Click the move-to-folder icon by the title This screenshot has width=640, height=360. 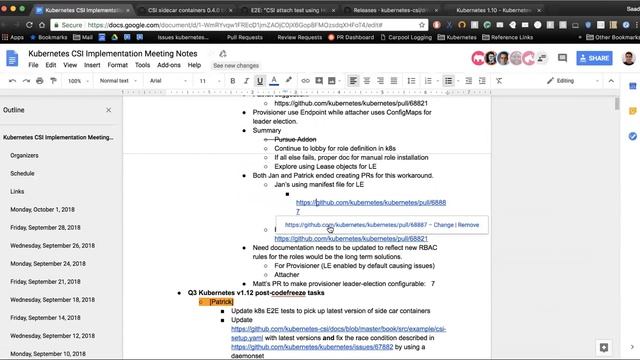(223, 53)
